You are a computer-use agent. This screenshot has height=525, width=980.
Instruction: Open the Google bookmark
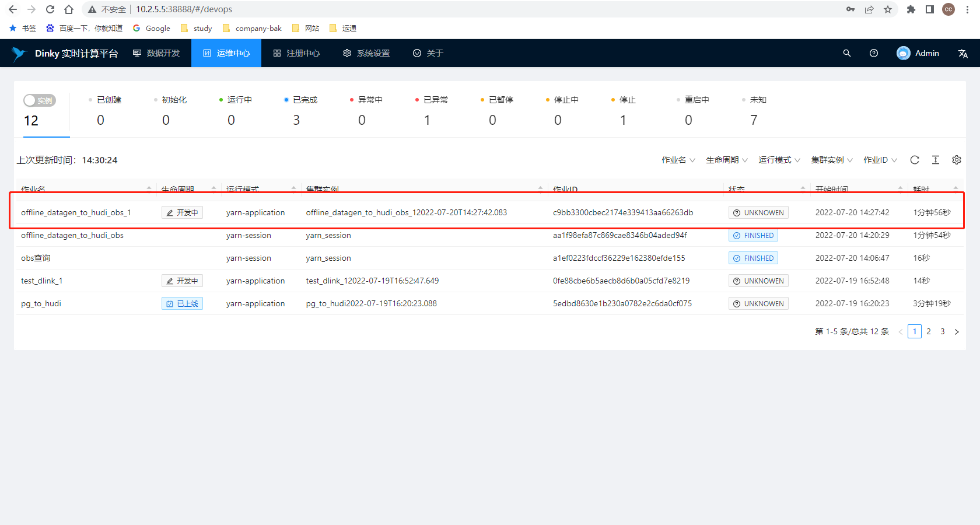152,28
